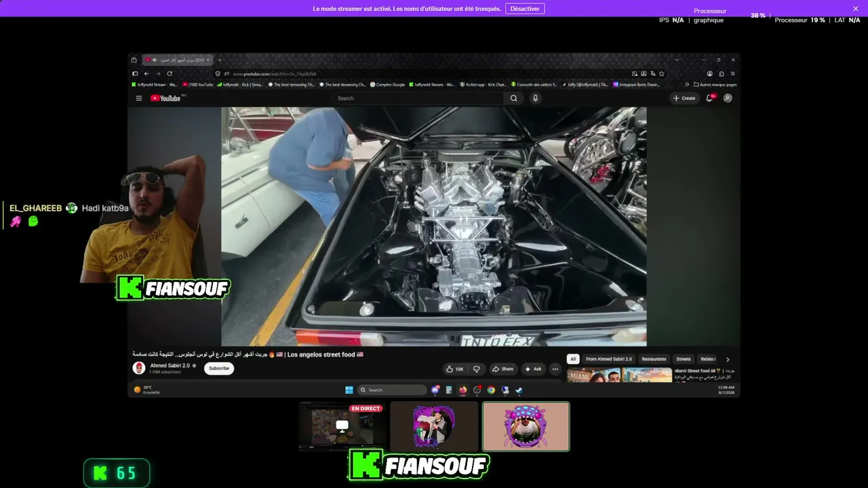Open the YouTube account avatar menu
The width and height of the screenshot is (868, 488).
728,98
